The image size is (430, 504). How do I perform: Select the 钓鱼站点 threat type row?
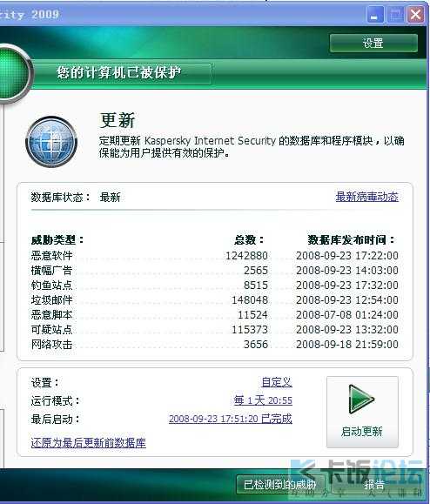click(215, 286)
